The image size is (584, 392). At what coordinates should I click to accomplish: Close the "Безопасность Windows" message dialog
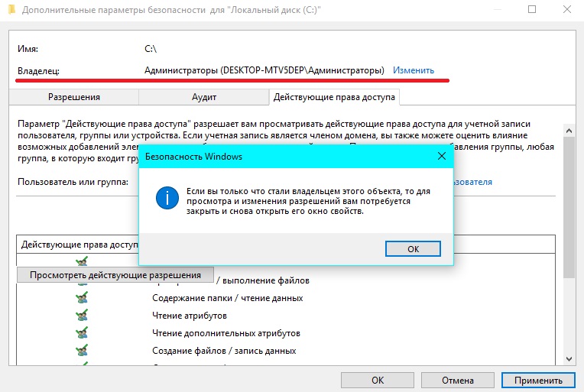441,156
